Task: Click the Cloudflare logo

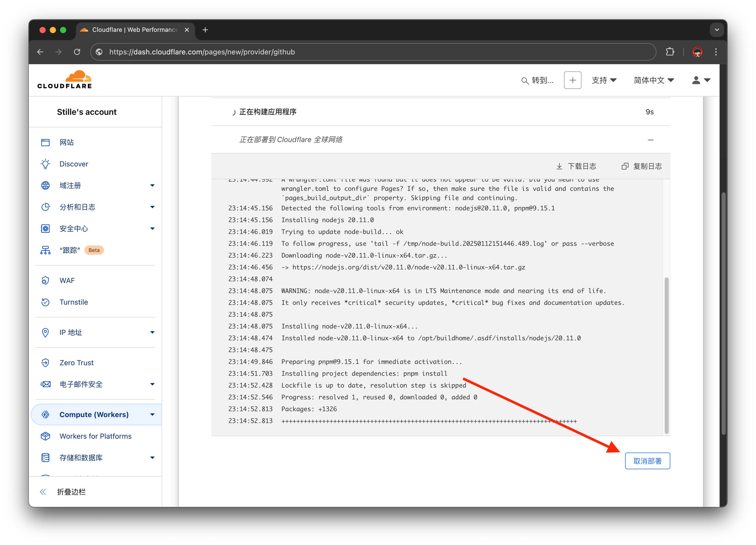Action: pos(64,80)
